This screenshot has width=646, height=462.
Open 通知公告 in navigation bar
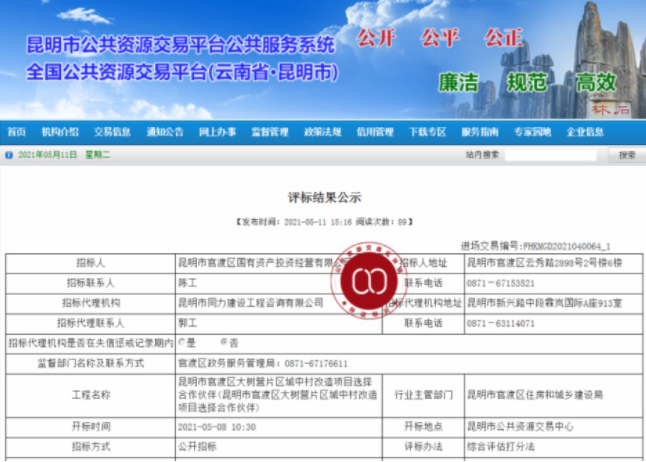[165, 132]
